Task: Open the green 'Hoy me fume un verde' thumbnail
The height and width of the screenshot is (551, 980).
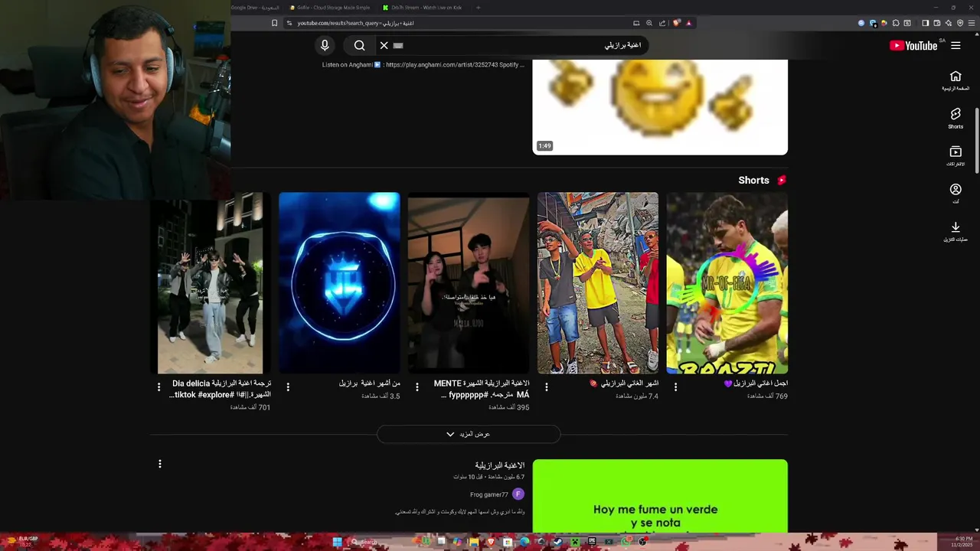Action: 660,496
